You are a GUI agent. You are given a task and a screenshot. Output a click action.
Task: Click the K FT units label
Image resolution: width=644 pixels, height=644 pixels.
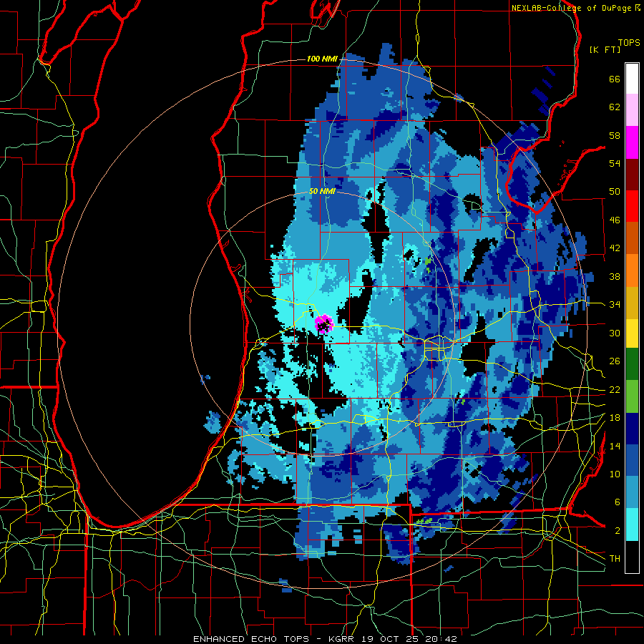click(605, 49)
